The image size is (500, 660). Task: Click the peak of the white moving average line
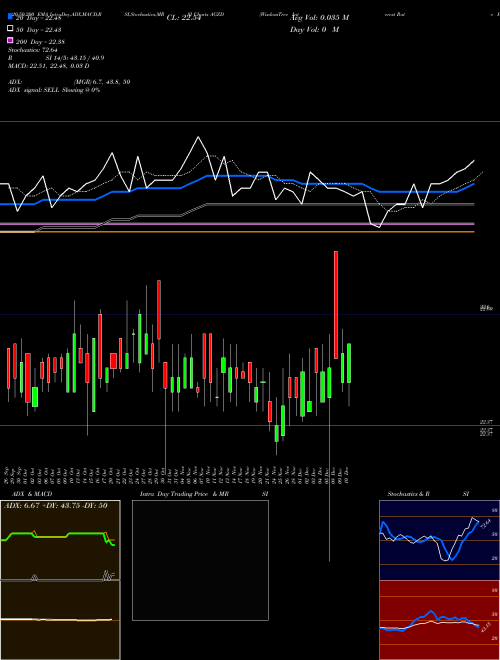(x=198, y=137)
